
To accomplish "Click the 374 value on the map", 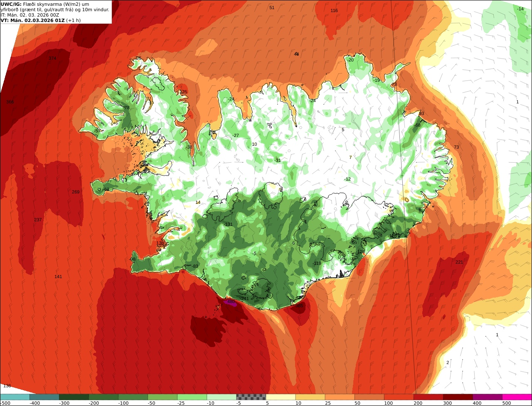I will click(x=52, y=59).
